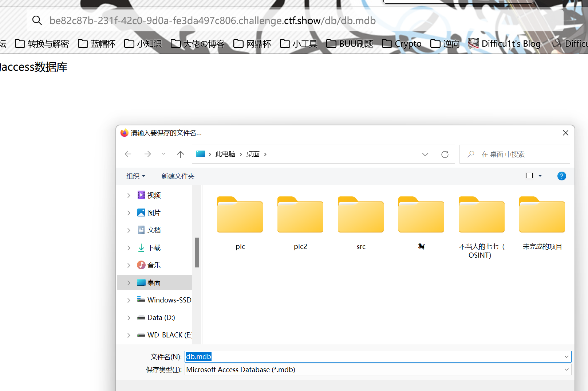Click the browser address bar URL
Image resolution: width=588 pixels, height=391 pixels.
coord(213,20)
